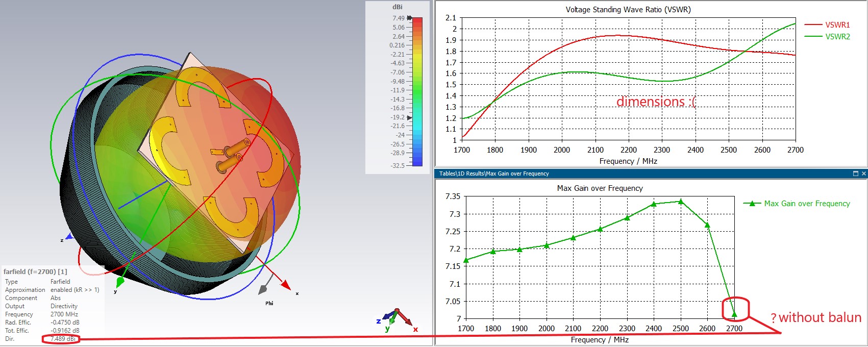This screenshot has height=347, width=868.
Task: Click the farfield (f=2700) [1] info header
Action: (35, 271)
